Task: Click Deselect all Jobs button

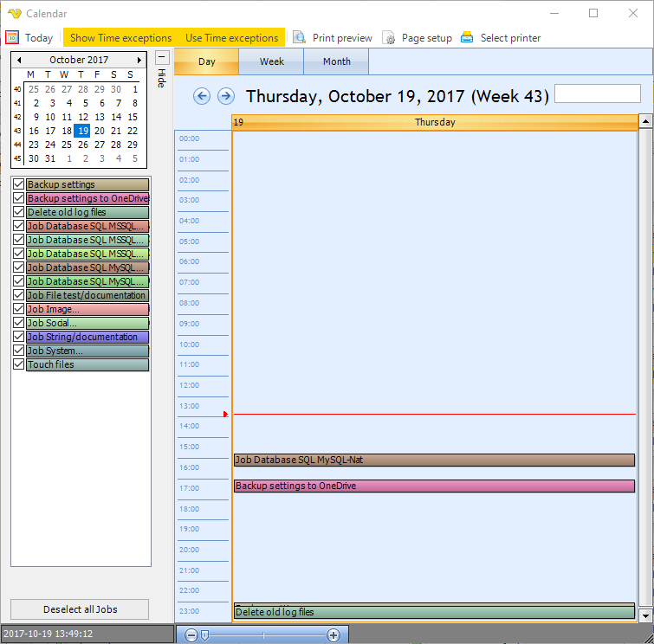Action: pyautogui.click(x=80, y=609)
